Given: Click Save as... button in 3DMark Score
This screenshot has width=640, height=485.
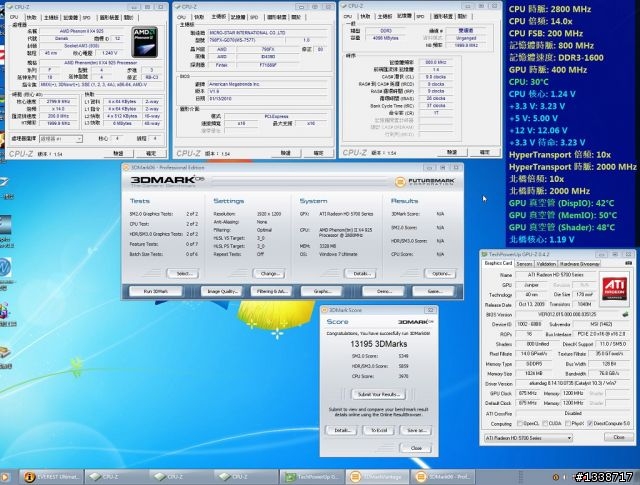Looking at the screenshot, I should click(x=416, y=430).
